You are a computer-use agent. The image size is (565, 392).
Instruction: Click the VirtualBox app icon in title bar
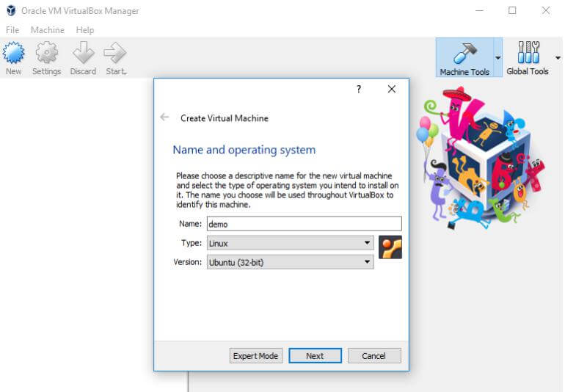(11, 10)
